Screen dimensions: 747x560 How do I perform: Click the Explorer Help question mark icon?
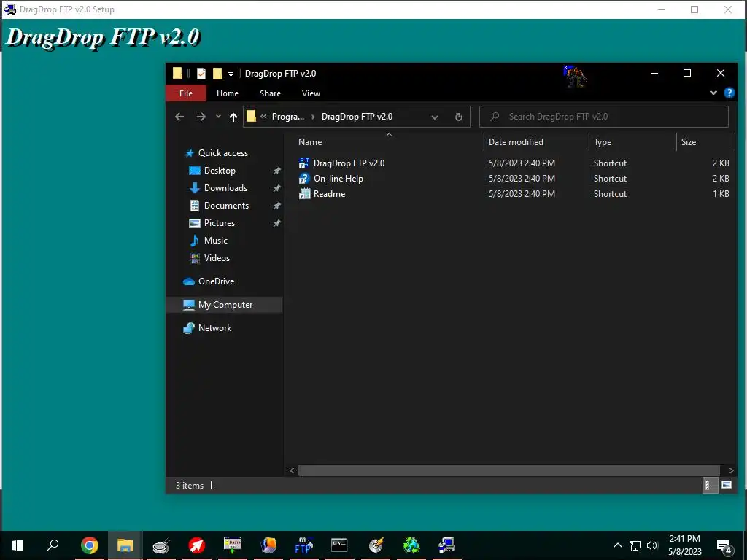[729, 93]
